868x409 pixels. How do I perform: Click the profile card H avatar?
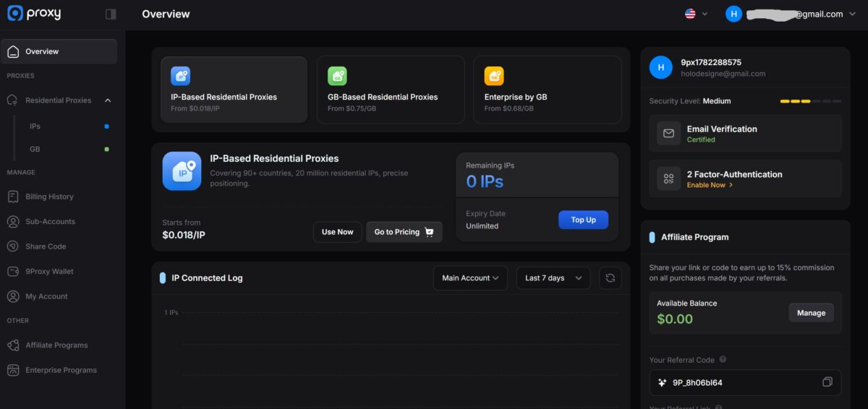[x=661, y=68]
